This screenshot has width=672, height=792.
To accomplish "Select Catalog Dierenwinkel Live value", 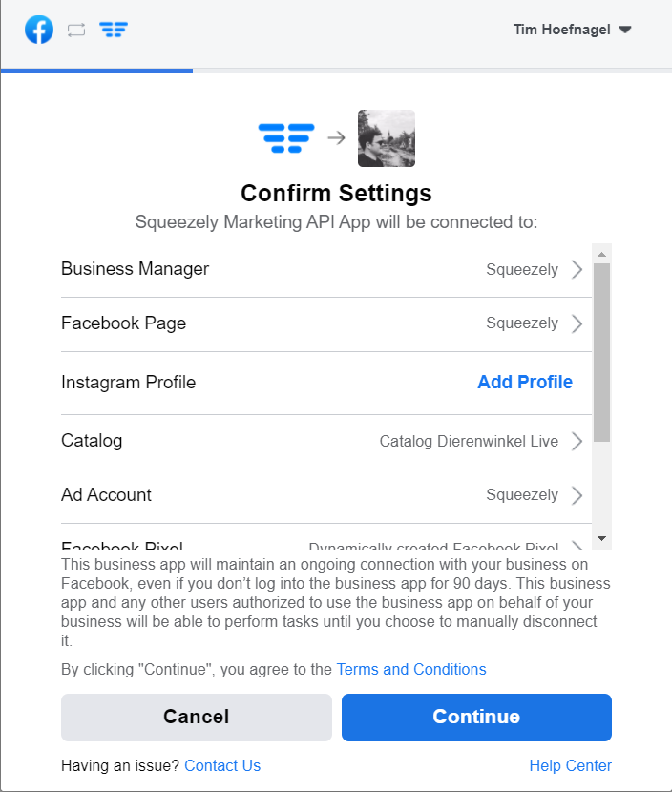I will tap(469, 441).
